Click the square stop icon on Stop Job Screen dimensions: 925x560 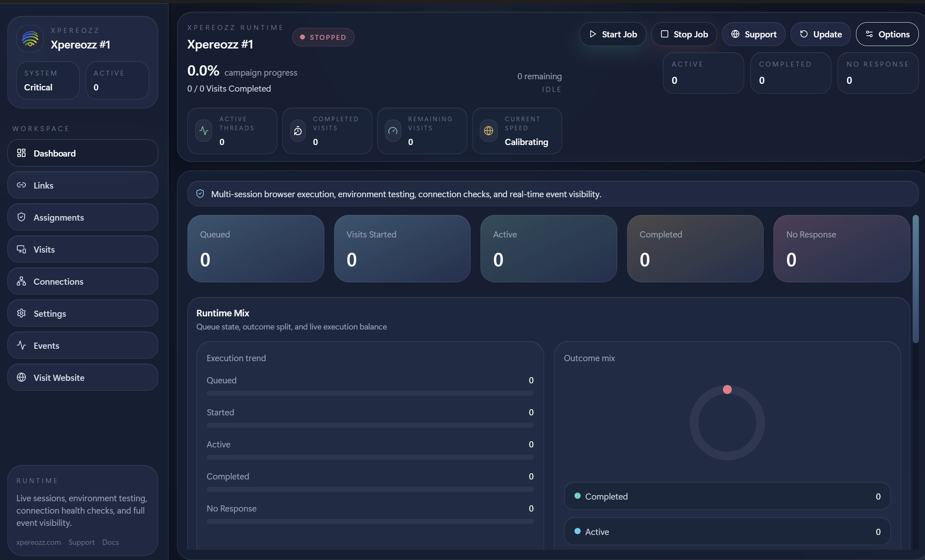click(x=664, y=34)
